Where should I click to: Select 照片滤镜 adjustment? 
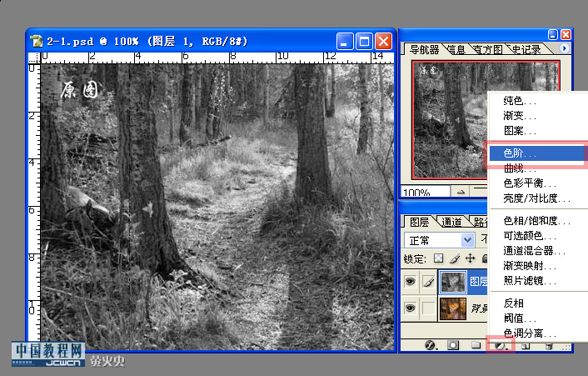(537, 281)
